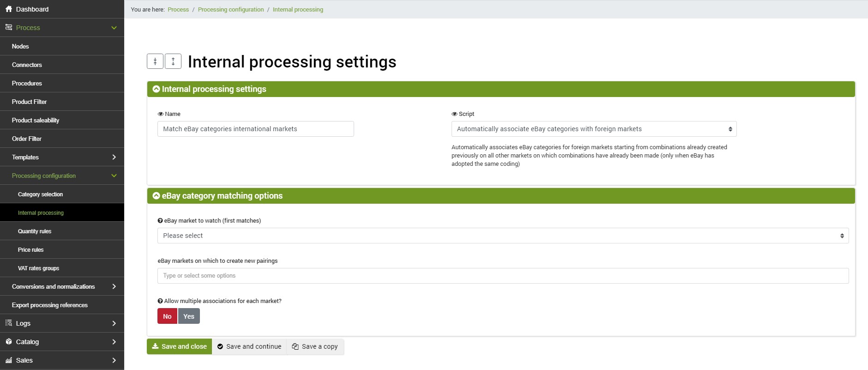Click Save and continue button
This screenshot has height=370, width=868.
click(249, 346)
